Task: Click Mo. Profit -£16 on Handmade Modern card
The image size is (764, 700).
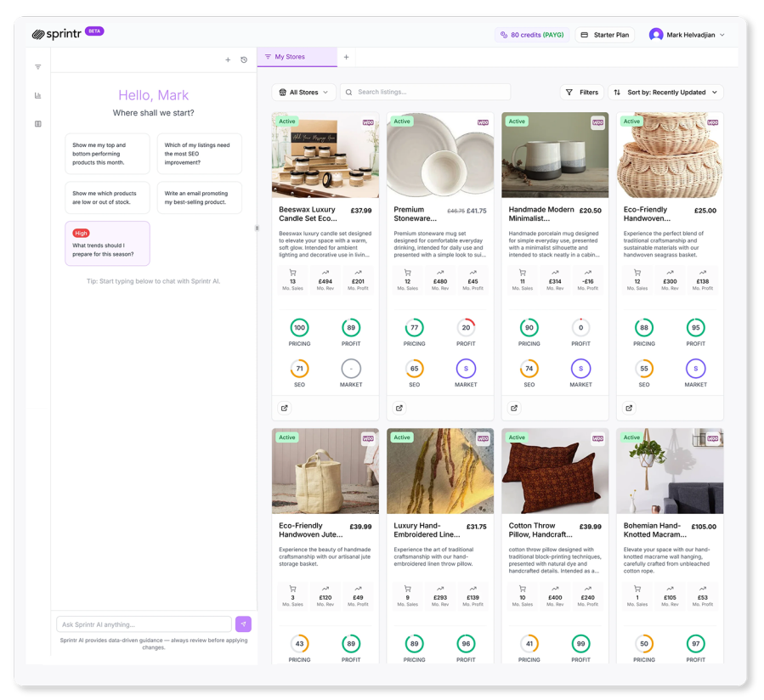Action: pos(588,281)
